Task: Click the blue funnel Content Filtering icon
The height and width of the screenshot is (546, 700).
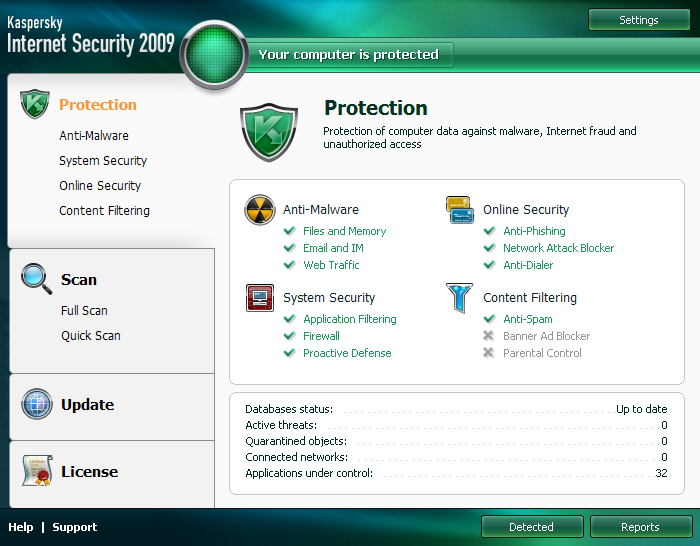Action: click(459, 298)
